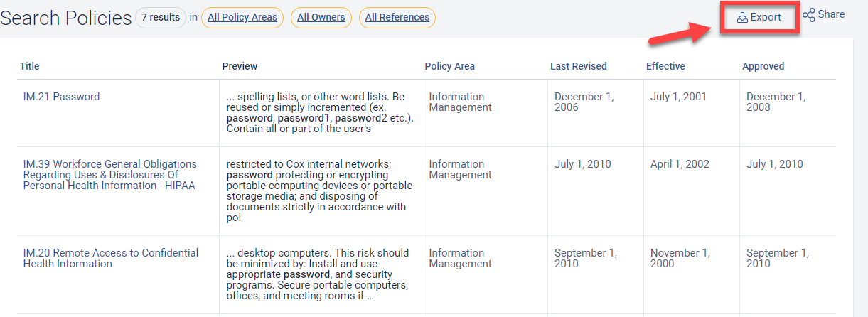This screenshot has width=868, height=317.
Task: Open the All References filter
Action: [x=397, y=18]
